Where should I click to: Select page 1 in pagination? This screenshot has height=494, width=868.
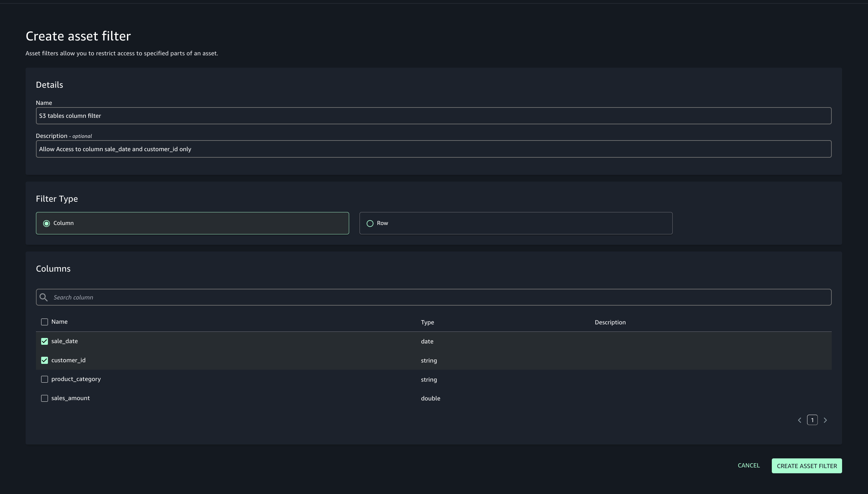click(812, 420)
